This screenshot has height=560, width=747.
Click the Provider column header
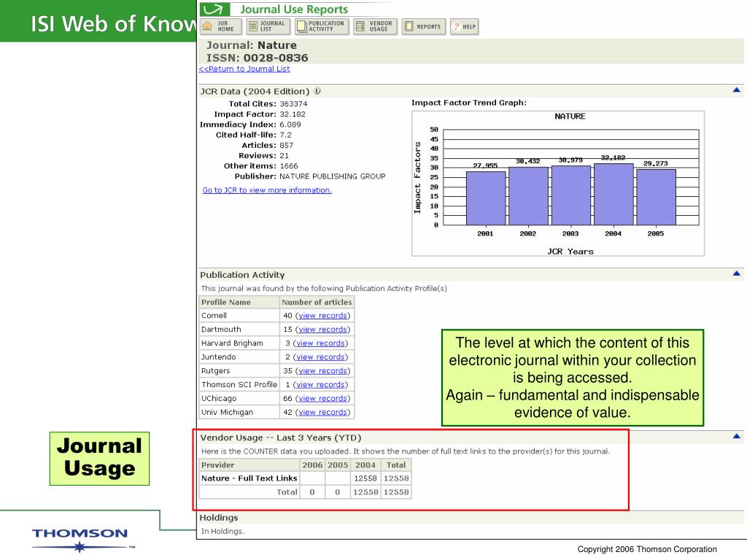coord(249,465)
